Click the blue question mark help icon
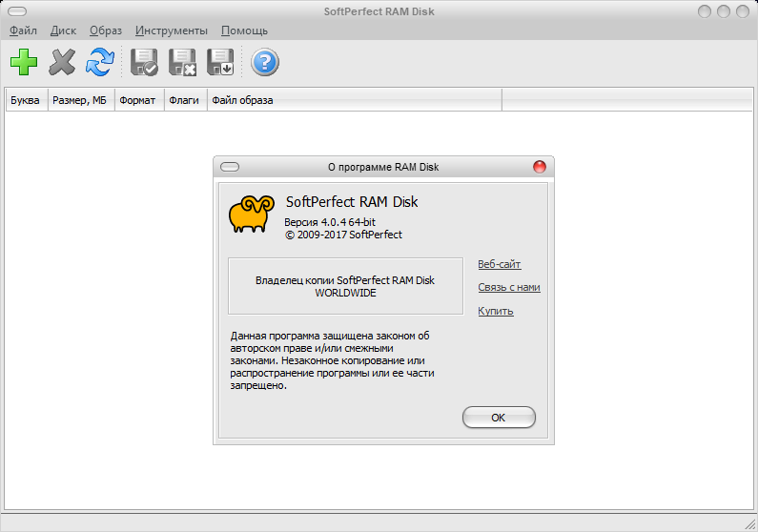 [265, 62]
